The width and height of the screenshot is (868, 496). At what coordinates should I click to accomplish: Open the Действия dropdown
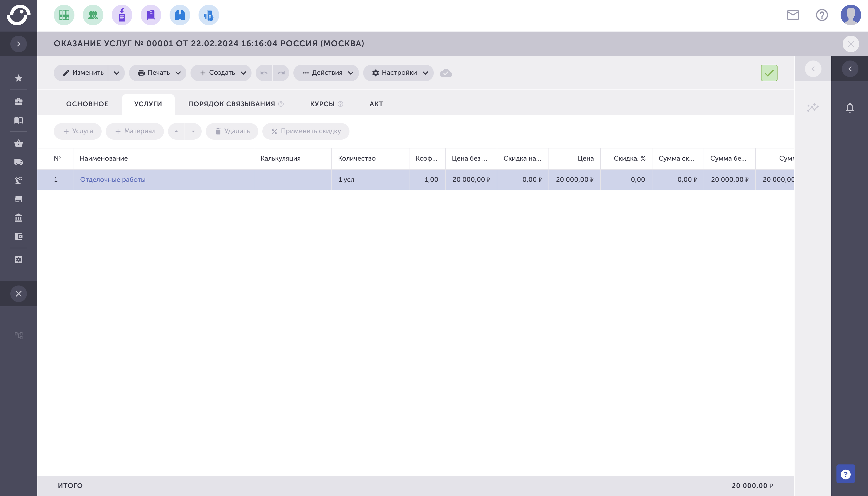(x=326, y=73)
